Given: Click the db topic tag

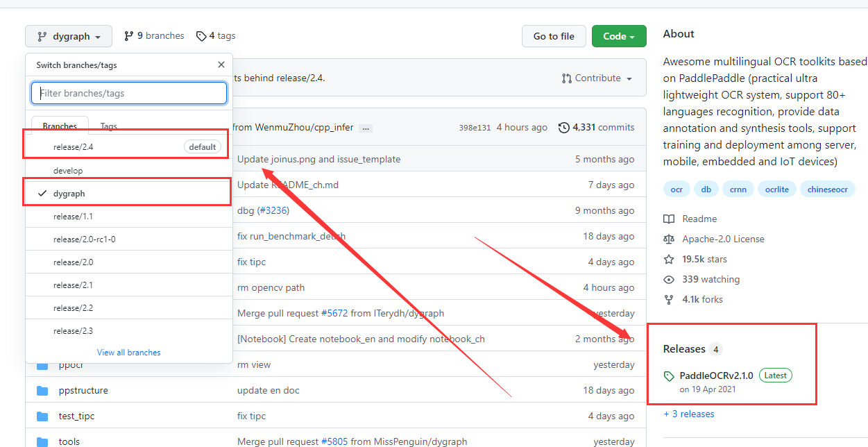Looking at the screenshot, I should click(706, 189).
